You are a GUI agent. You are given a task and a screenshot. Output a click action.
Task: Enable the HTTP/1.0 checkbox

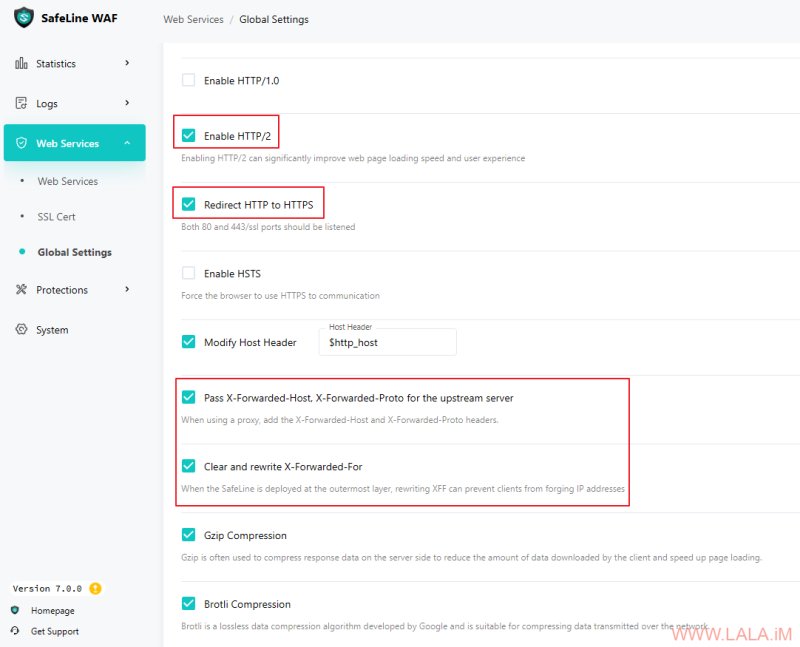pyautogui.click(x=188, y=80)
